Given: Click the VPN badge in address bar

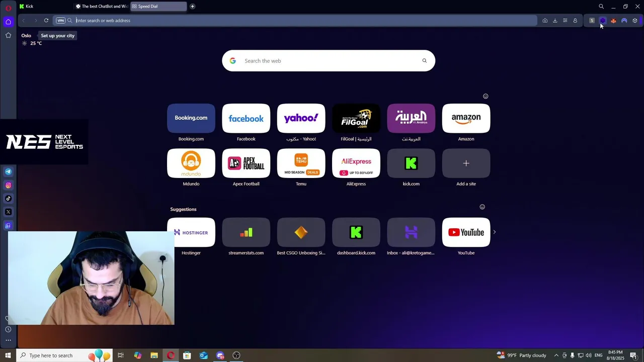Looking at the screenshot, I should click(60, 21).
